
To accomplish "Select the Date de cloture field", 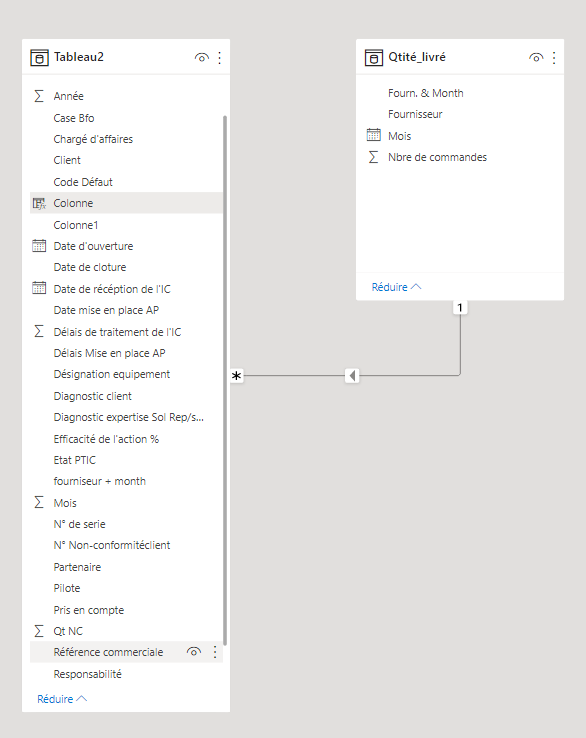I will [x=126, y=267].
